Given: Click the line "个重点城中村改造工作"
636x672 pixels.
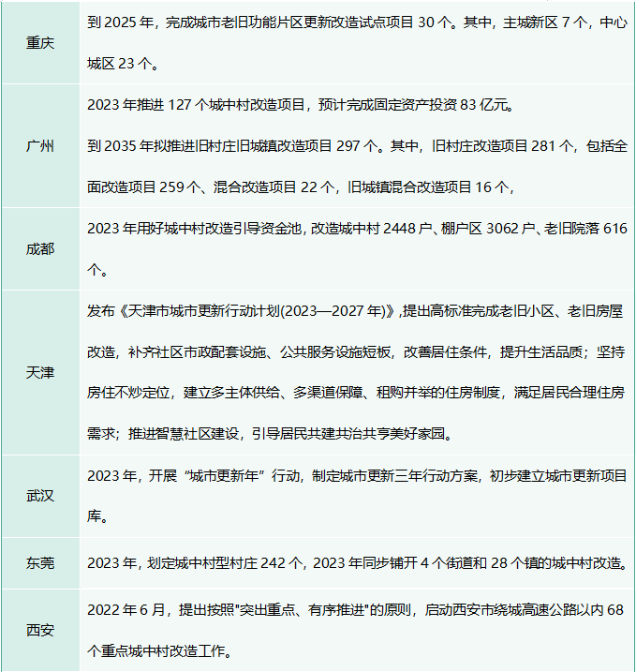Looking at the screenshot, I should click(x=158, y=650).
